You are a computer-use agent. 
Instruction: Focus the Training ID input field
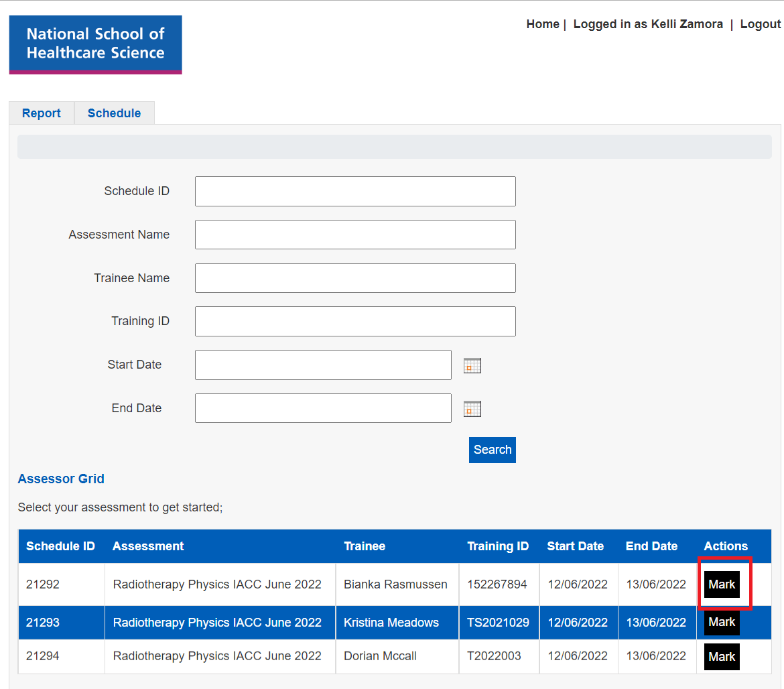[355, 321]
